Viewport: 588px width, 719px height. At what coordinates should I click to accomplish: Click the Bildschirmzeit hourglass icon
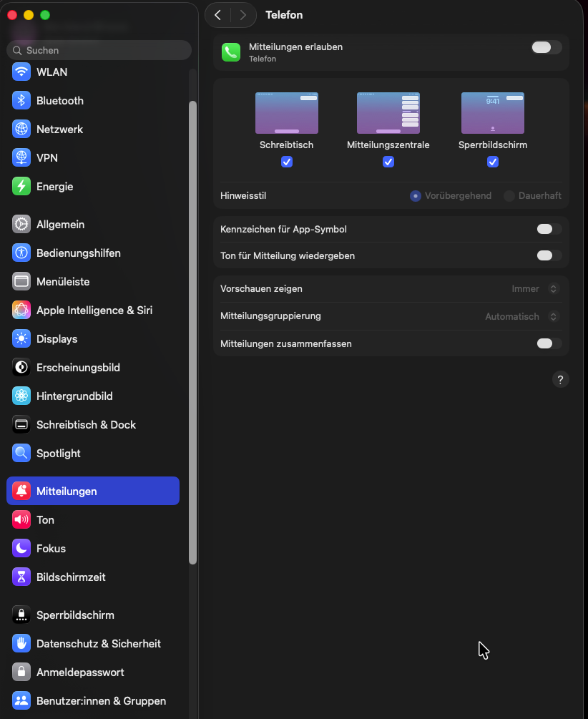coord(21,577)
